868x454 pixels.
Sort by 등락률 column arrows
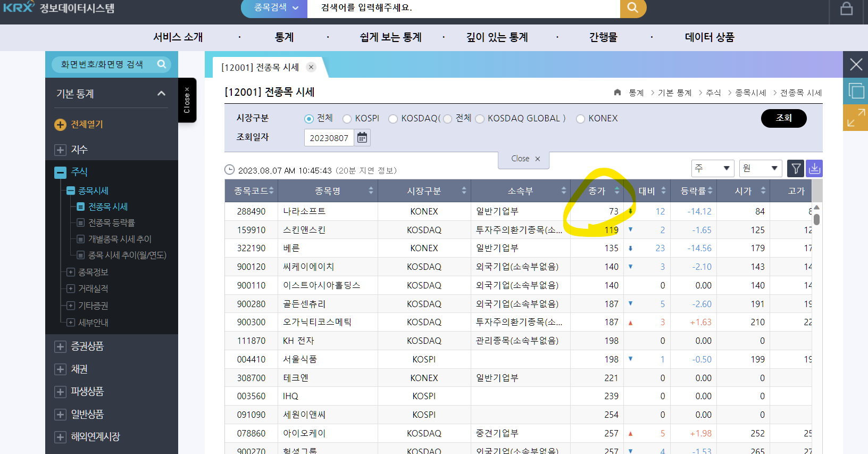coord(710,191)
